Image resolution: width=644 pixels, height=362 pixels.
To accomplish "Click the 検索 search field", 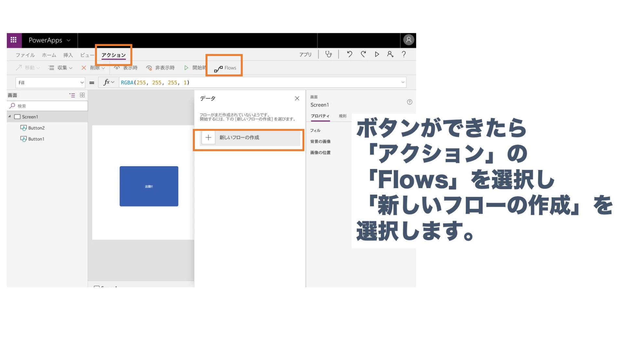I will tap(47, 106).
